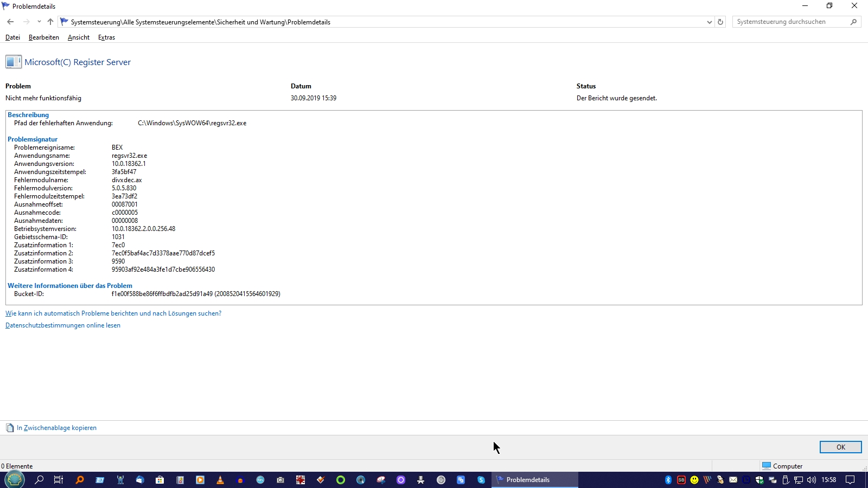Open the Extras menu
The width and height of the screenshot is (868, 488).
tap(106, 37)
